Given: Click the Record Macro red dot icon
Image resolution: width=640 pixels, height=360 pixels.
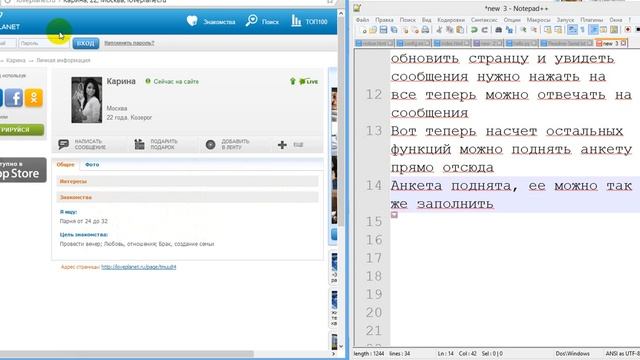Looking at the screenshot, I should [628, 30].
